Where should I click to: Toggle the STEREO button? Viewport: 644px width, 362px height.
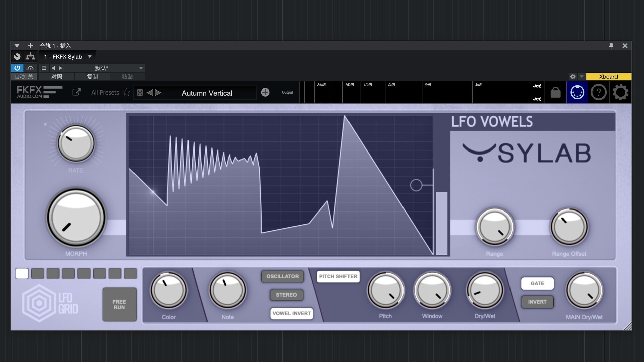(286, 295)
